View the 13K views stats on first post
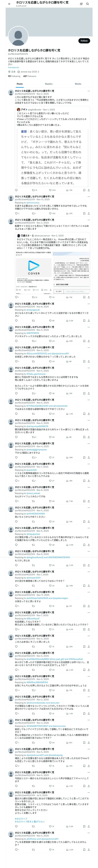The width and height of the screenshot is (98, 868). click(69, 190)
